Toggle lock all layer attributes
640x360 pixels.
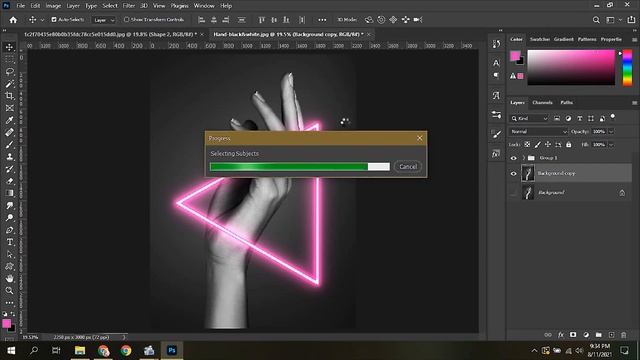569,144
